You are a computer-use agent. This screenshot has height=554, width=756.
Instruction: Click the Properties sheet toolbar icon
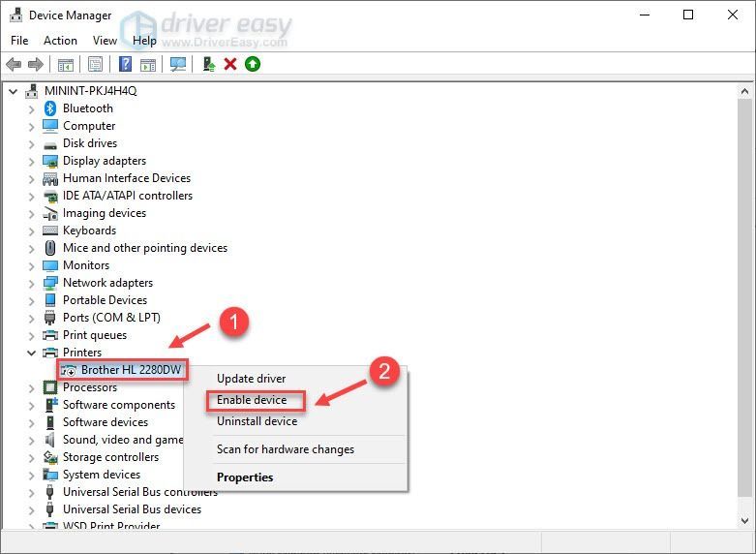pos(95,64)
